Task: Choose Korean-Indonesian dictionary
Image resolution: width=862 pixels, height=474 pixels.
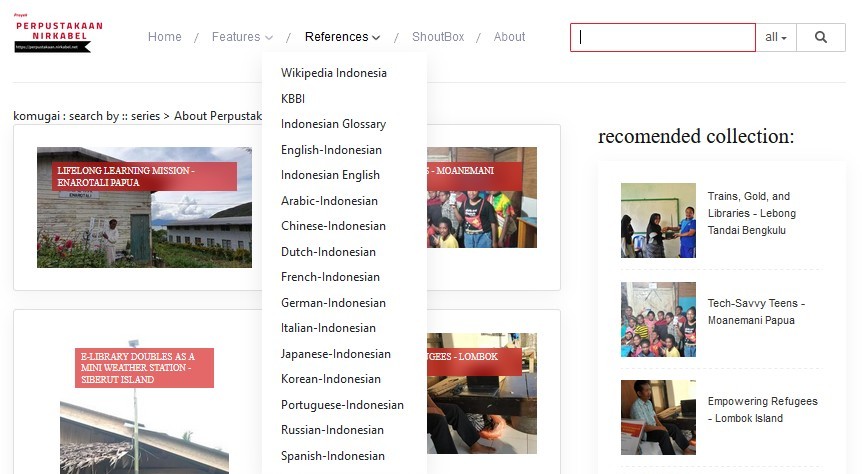Action: (x=330, y=379)
